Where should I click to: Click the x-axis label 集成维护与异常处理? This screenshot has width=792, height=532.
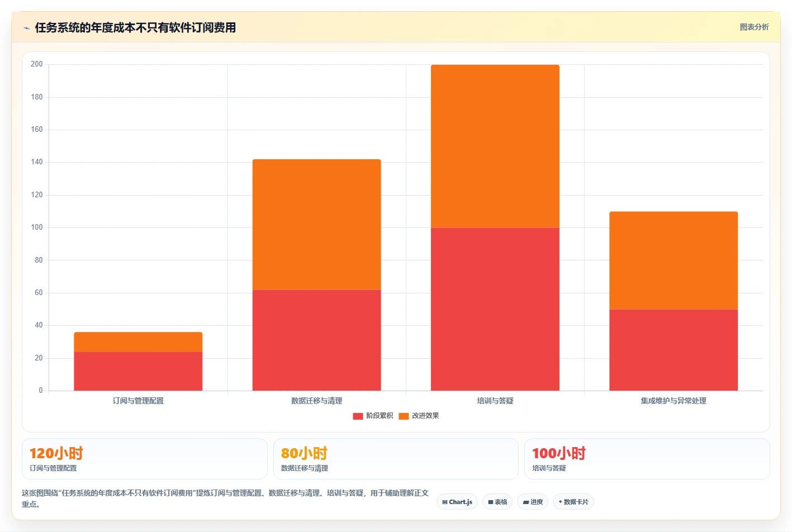[x=674, y=401]
